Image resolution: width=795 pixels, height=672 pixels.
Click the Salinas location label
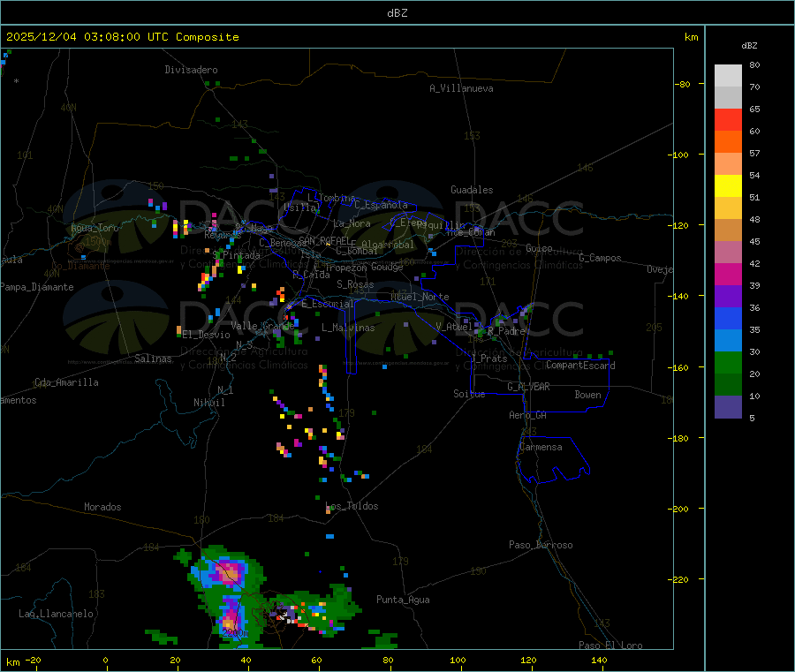[x=153, y=359]
